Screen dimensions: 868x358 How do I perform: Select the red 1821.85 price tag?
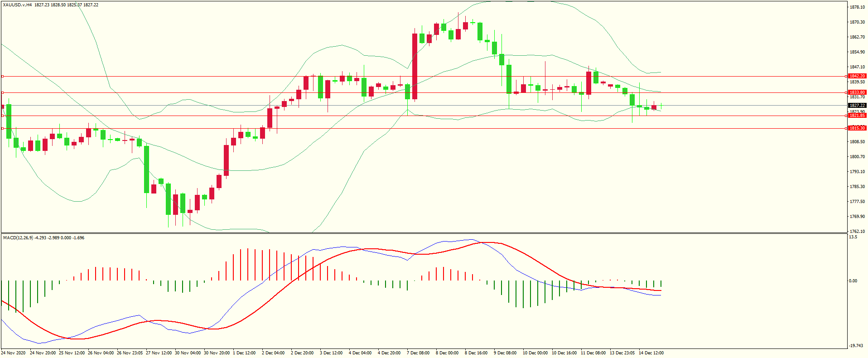point(857,116)
